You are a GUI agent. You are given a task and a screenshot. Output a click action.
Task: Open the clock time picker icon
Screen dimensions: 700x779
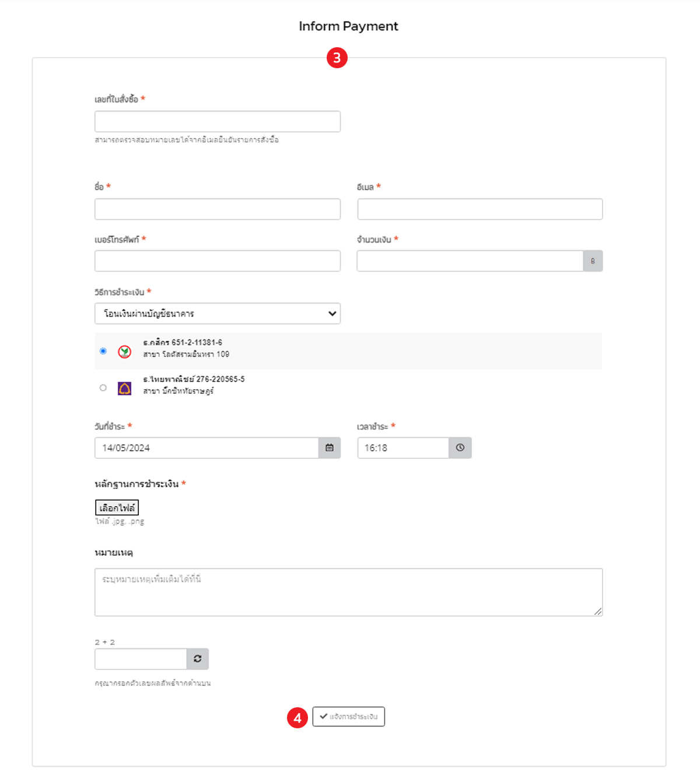460,448
